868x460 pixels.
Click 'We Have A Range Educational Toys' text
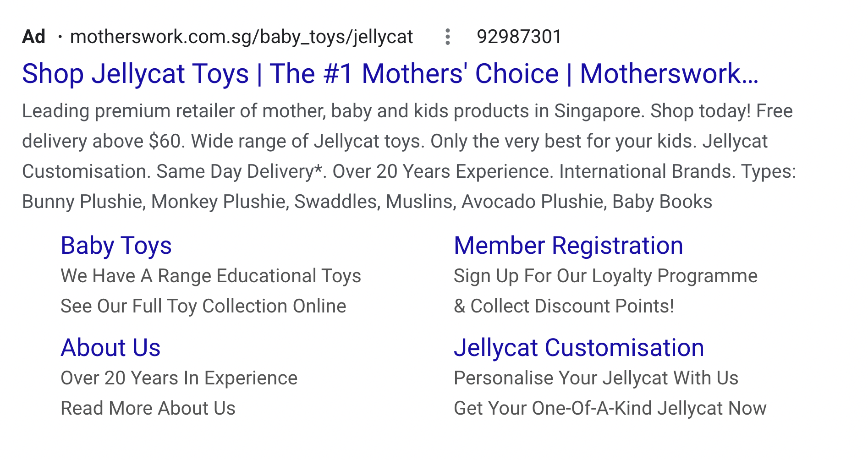(x=211, y=276)
